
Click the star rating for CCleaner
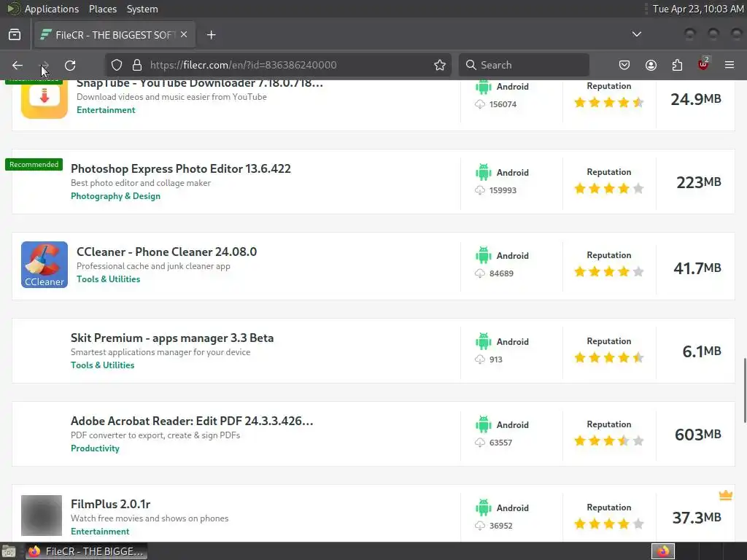[609, 272]
